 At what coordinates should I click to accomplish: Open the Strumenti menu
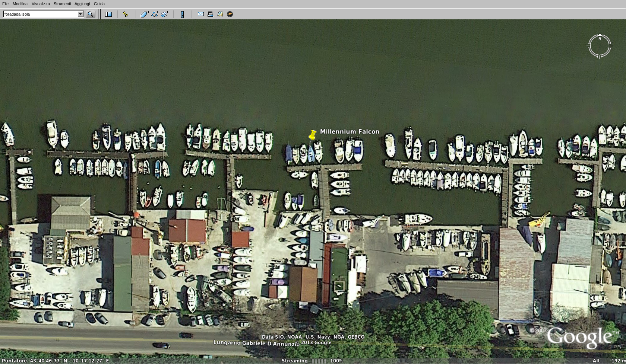pyautogui.click(x=62, y=4)
